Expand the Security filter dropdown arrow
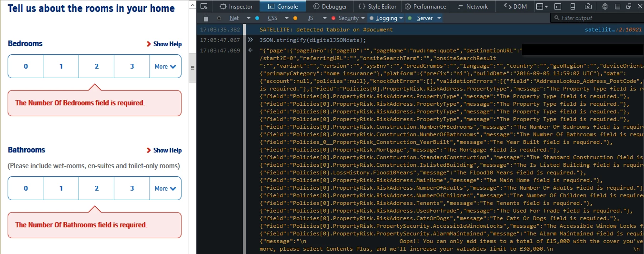This screenshot has height=254, width=644. point(363,18)
